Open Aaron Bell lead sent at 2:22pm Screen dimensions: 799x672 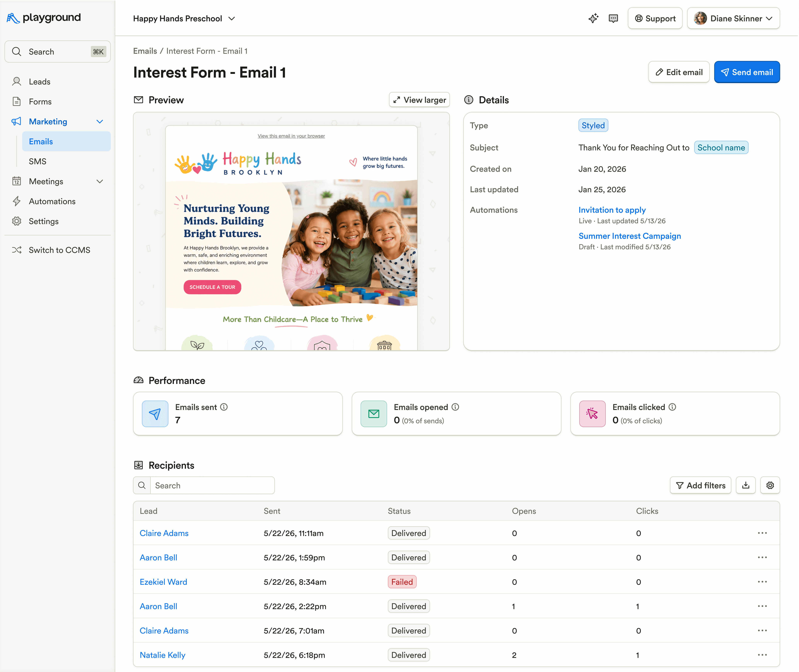(158, 606)
